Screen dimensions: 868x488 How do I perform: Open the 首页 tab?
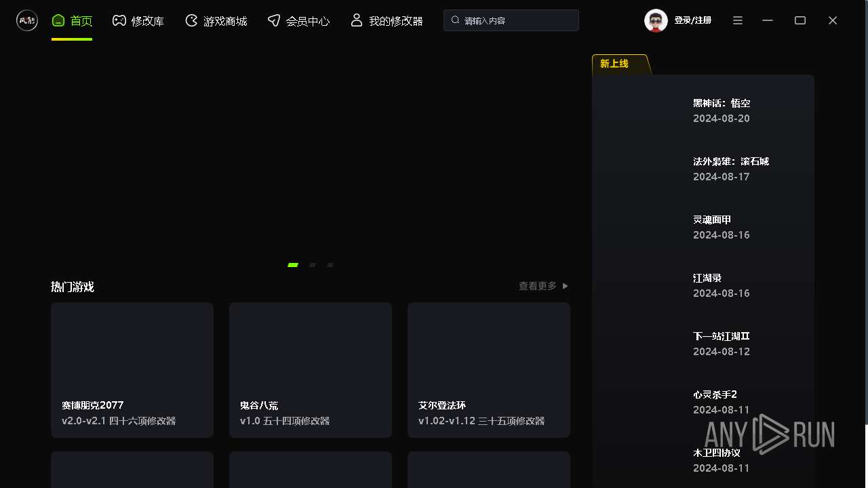72,21
